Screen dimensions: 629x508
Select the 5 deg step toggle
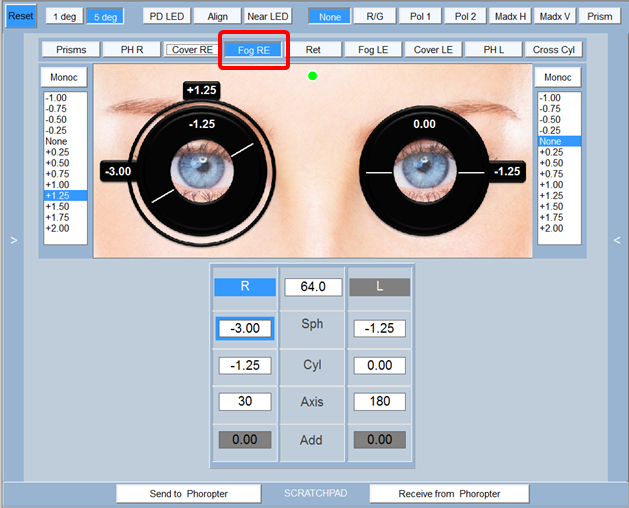tap(103, 17)
